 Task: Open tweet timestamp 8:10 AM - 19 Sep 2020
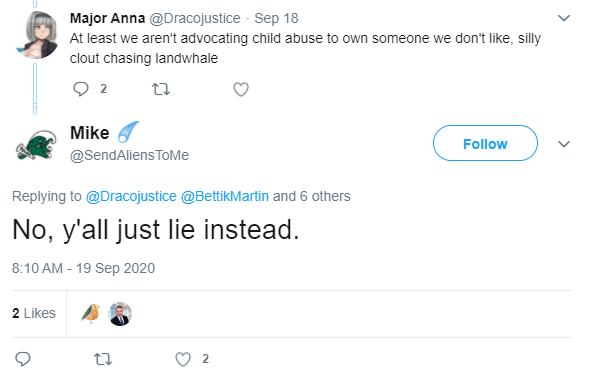click(83, 268)
